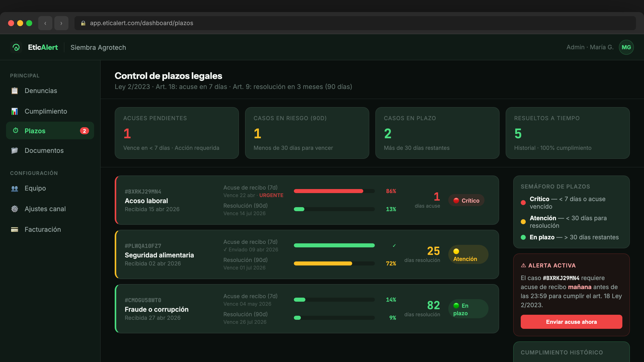Click "Recibida 27 abr 2026" text
This screenshot has height=362, width=644.
click(153, 318)
